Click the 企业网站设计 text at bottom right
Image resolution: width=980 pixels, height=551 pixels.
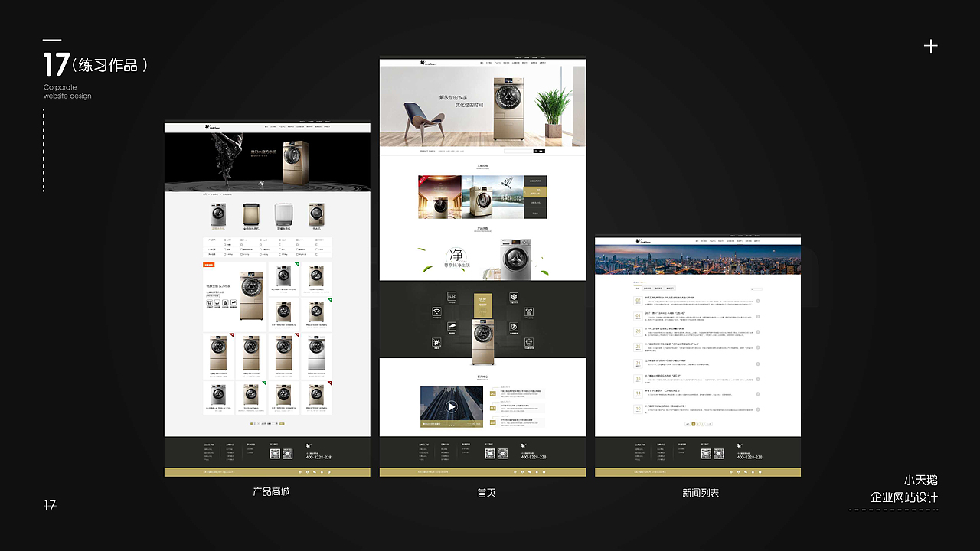point(903,497)
